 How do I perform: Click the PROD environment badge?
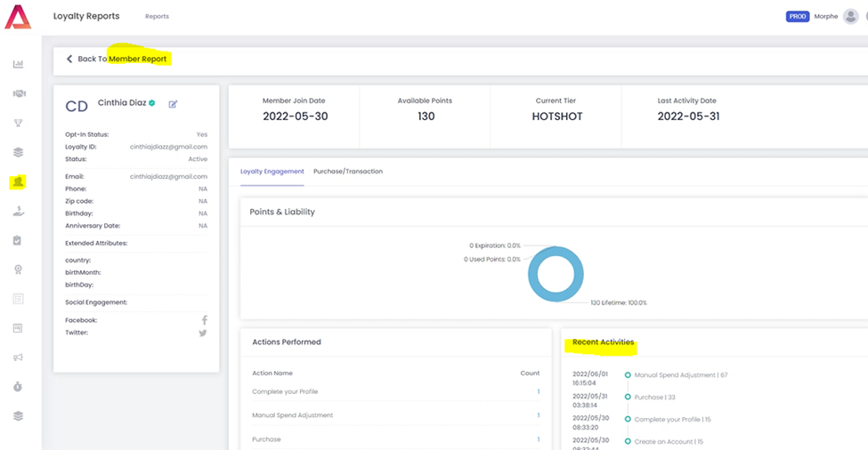798,17
